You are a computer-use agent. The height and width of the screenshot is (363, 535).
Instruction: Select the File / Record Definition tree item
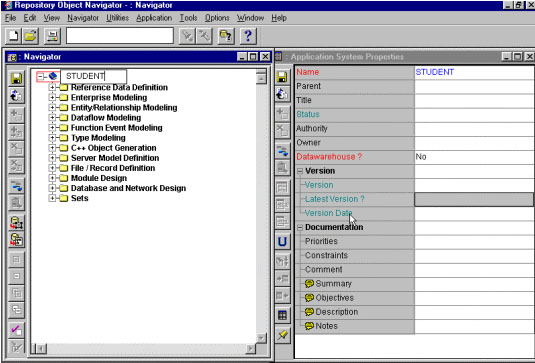coord(113,168)
